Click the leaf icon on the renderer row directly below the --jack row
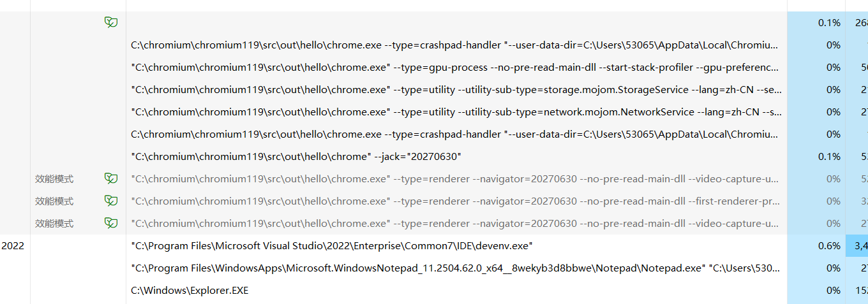This screenshot has width=868, height=304. point(111,178)
